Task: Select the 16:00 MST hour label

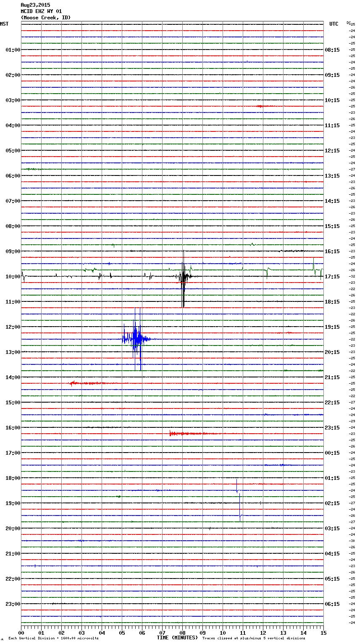Action: coord(13,428)
